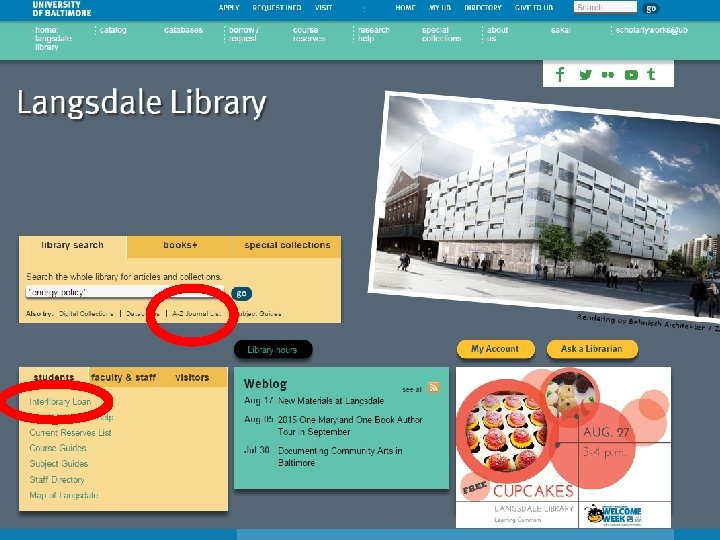This screenshot has height=540, width=720.
Task: Select the library search tab
Action: click(x=73, y=245)
